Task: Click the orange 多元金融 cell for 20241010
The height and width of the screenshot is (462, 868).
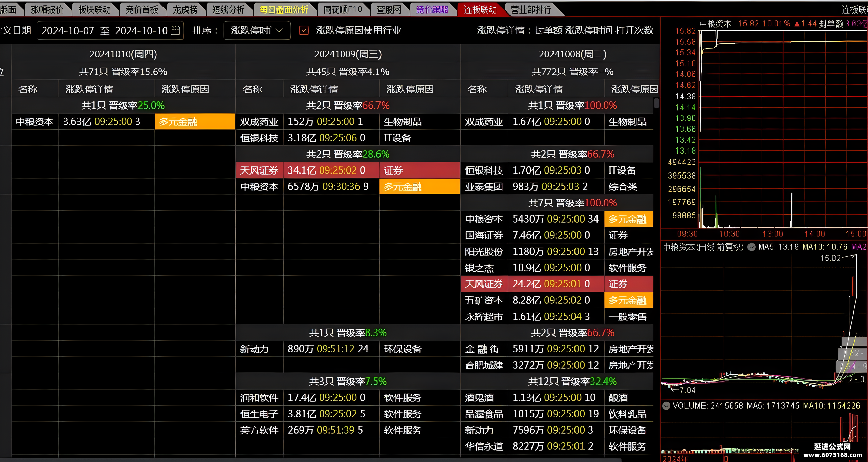Action: [195, 121]
